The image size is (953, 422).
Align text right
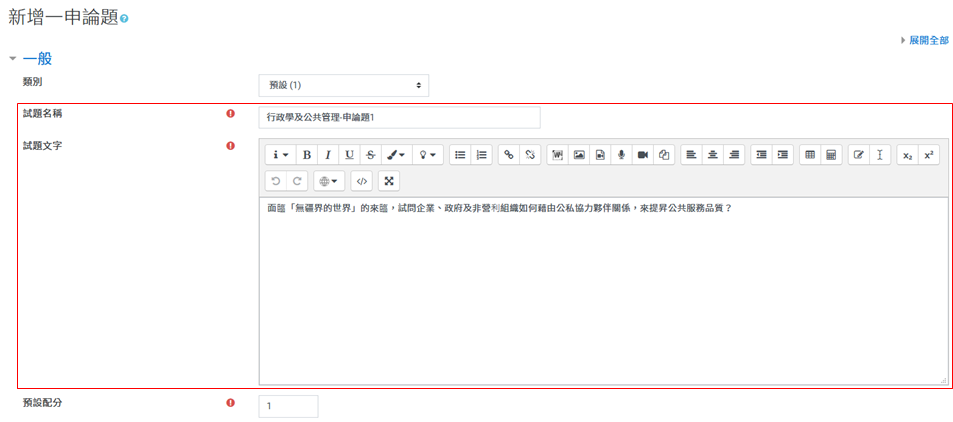pos(734,155)
